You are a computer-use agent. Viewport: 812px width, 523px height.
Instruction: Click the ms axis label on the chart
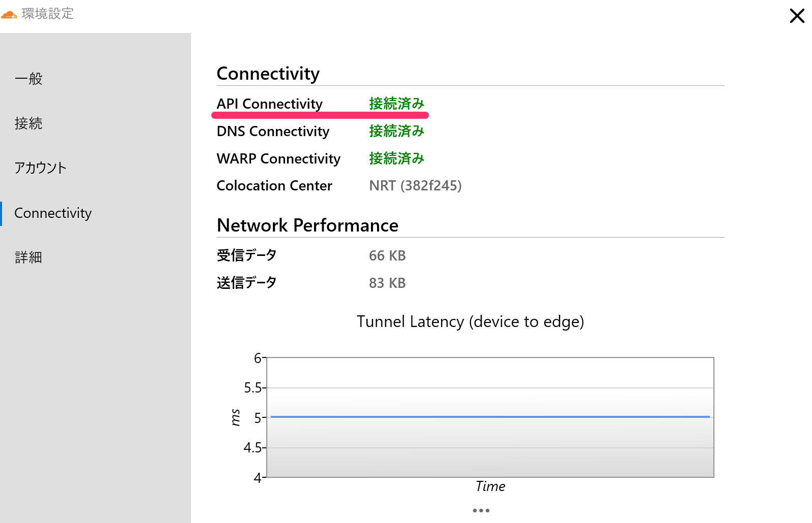tap(235, 414)
